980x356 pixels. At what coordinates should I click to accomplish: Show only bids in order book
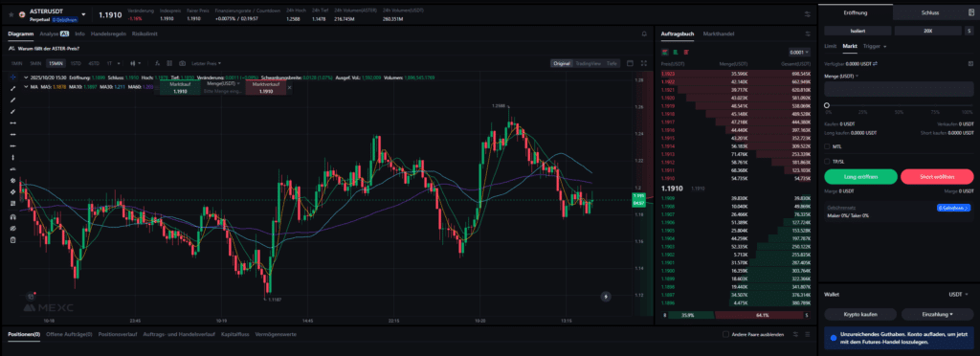(675, 53)
